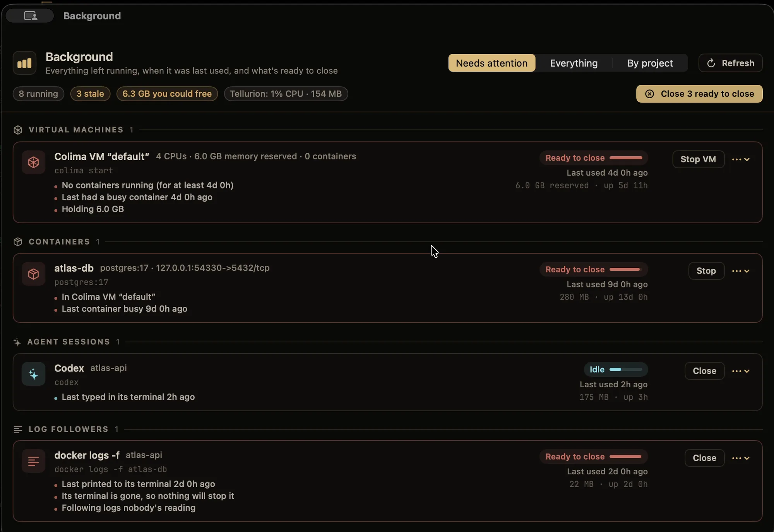The image size is (774, 532).
Task: Switch to the By project view
Action: 650,63
